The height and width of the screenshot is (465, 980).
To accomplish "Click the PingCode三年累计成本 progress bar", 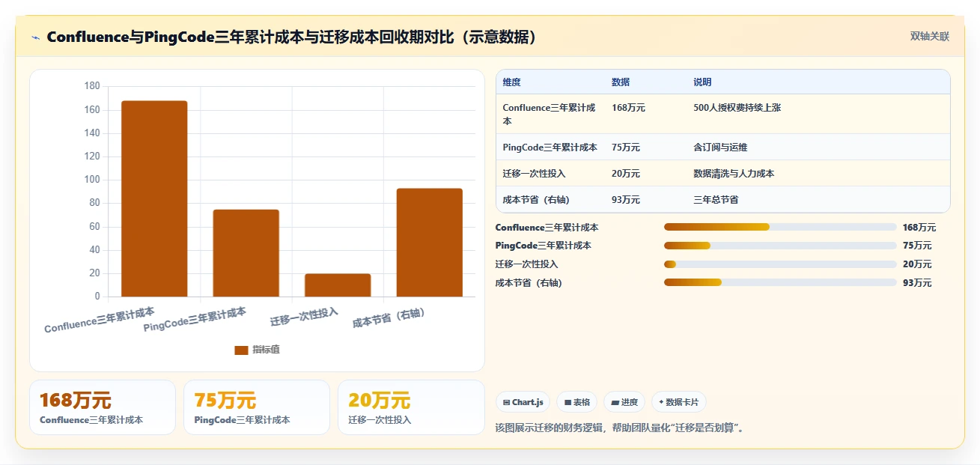I will tap(780, 246).
